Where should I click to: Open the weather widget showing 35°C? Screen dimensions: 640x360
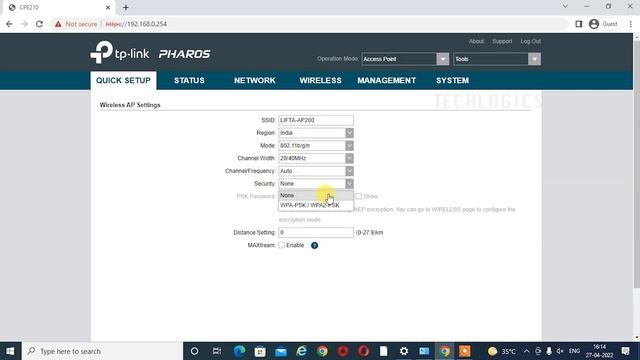point(502,351)
